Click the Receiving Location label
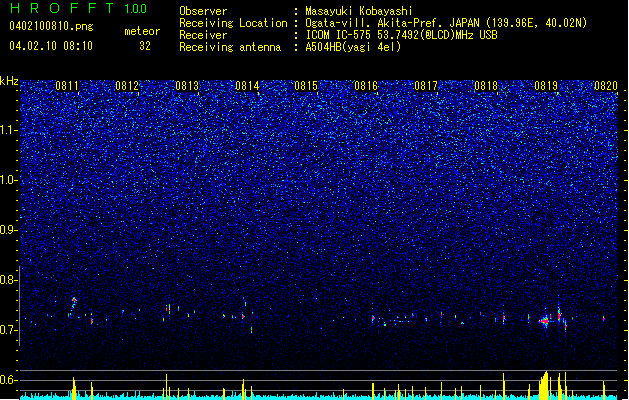Image resolution: width=629 pixels, height=400 pixels. coord(233,23)
